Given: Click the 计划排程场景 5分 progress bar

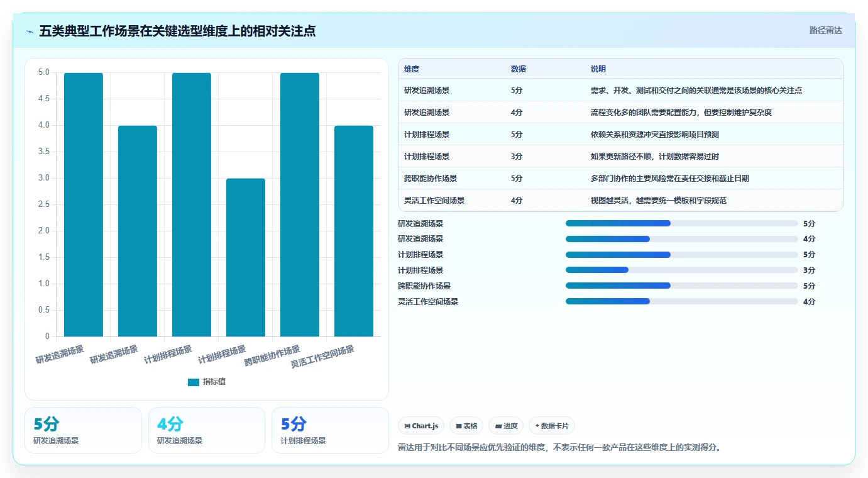Looking at the screenshot, I should tap(682, 255).
